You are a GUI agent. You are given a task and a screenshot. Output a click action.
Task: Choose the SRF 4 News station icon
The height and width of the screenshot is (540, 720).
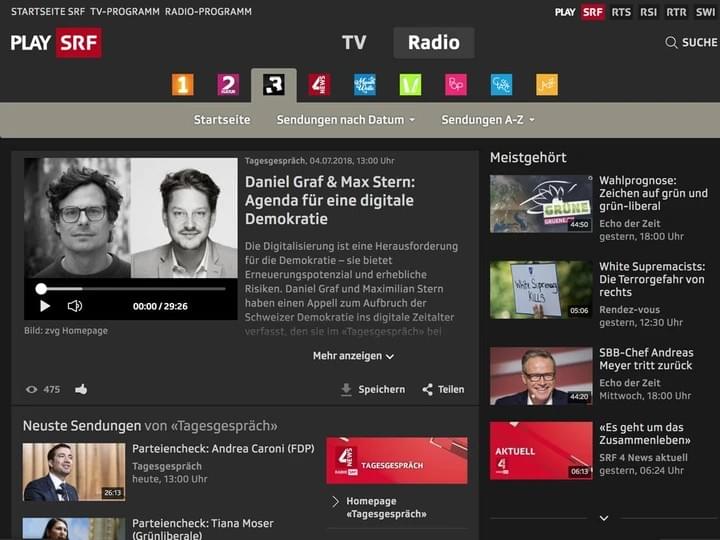coord(319,85)
